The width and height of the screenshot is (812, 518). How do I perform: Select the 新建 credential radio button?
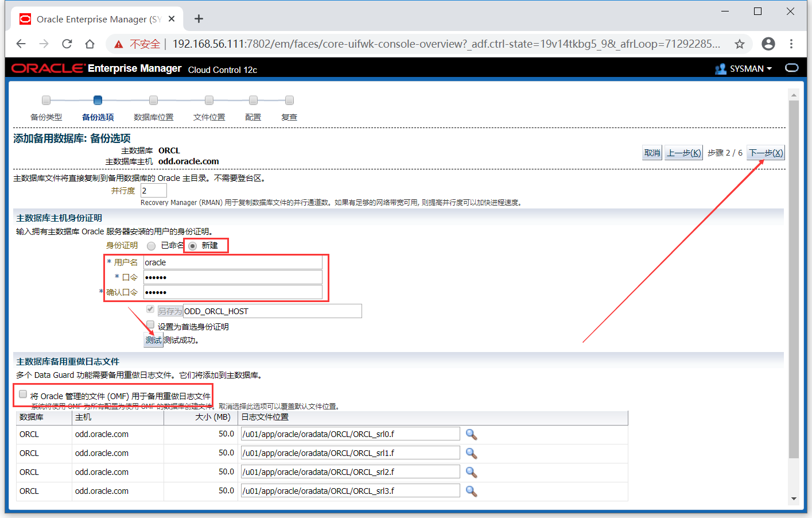(192, 246)
